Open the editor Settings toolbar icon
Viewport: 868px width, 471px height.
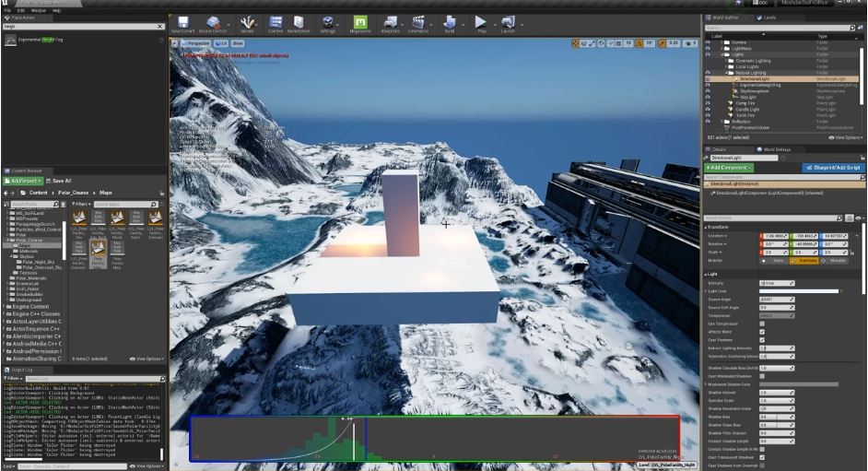pos(327,23)
